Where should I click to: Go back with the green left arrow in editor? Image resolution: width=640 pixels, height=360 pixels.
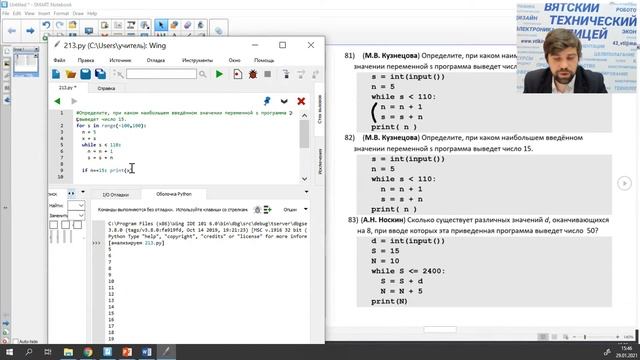pos(57,101)
